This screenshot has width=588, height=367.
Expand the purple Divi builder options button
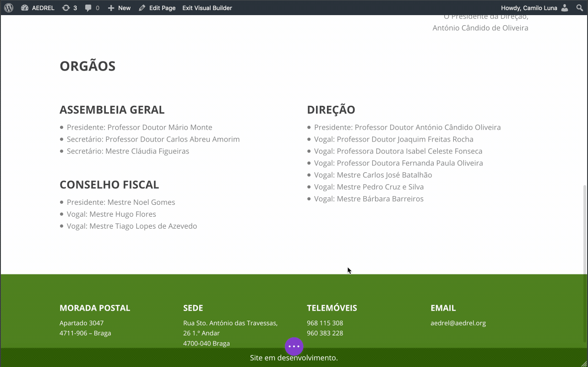coord(294,347)
